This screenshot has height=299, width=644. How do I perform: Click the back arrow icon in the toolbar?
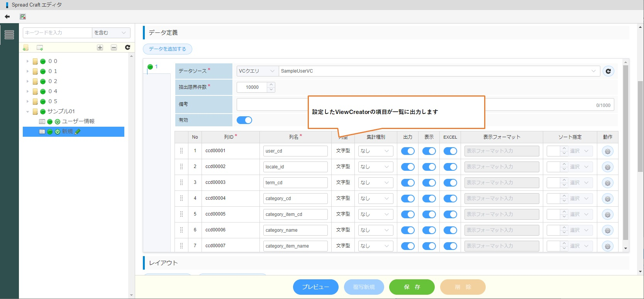pyautogui.click(x=7, y=17)
